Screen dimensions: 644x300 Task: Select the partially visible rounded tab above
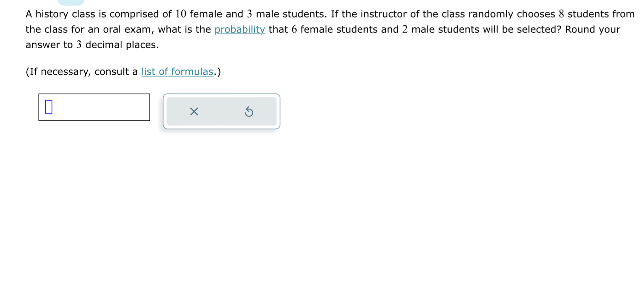[71, 2]
